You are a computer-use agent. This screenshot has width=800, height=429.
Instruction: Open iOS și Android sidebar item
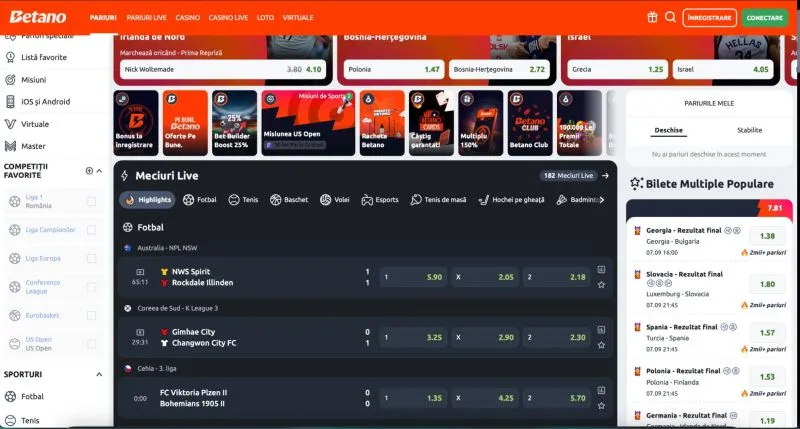coord(45,102)
